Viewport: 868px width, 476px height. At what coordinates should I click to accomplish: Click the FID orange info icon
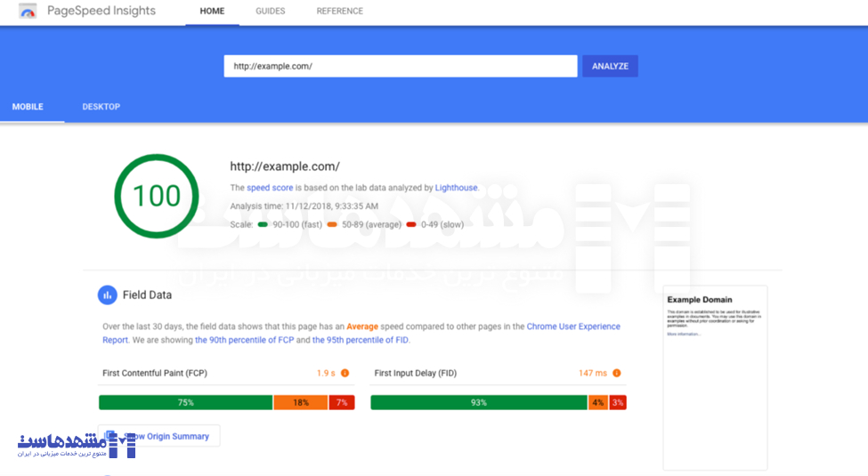616,374
